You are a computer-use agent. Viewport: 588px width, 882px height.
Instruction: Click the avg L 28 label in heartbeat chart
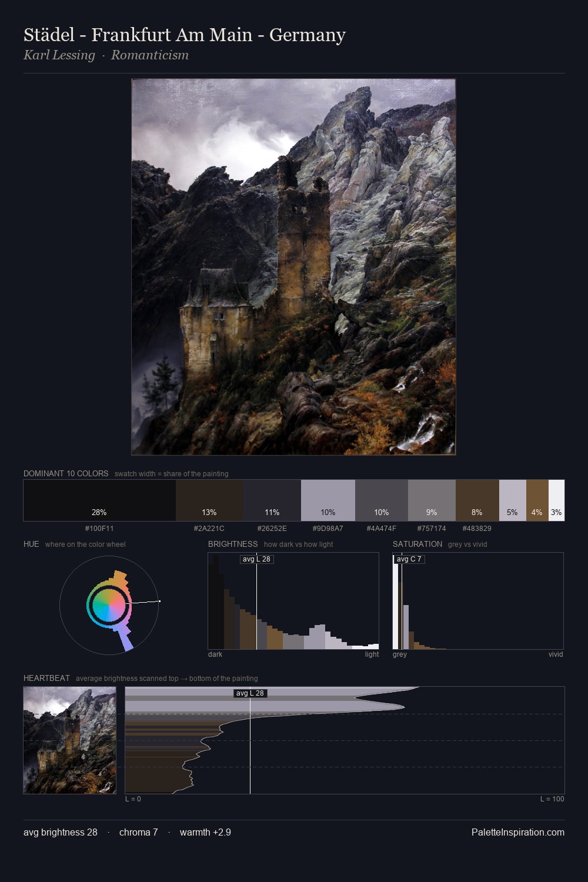[x=250, y=693]
